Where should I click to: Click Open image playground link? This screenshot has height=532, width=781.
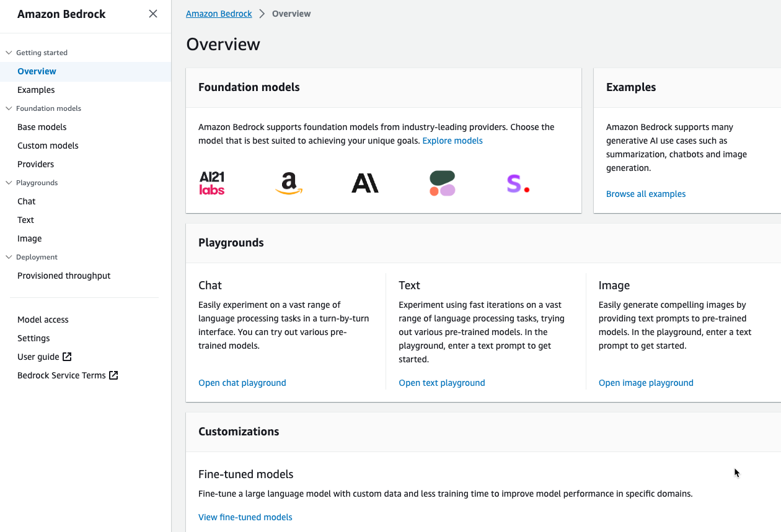[646, 383]
